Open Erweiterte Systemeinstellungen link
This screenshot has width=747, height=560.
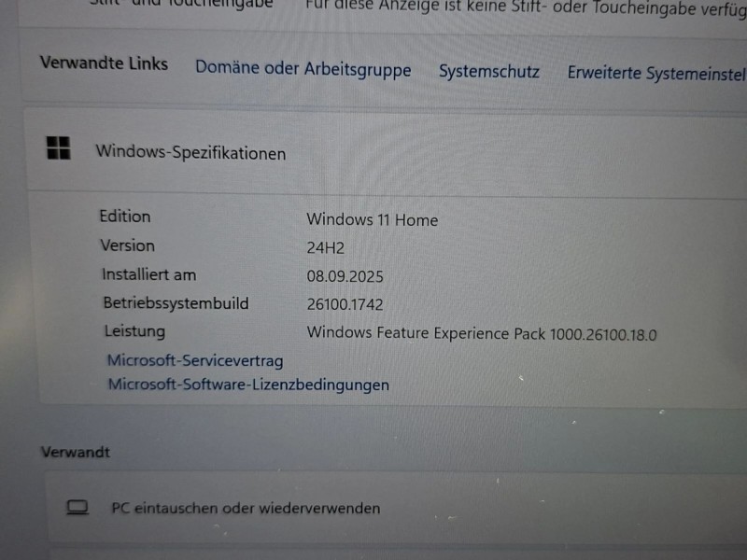[x=655, y=74]
